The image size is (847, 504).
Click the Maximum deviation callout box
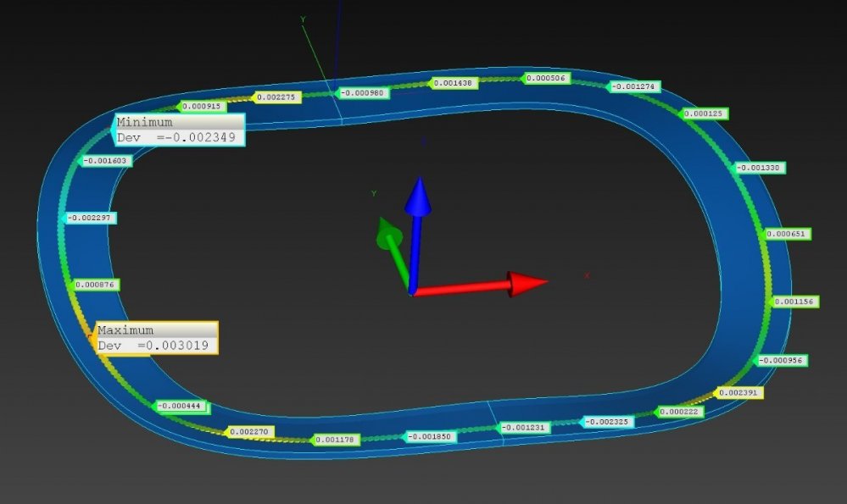click(157, 337)
